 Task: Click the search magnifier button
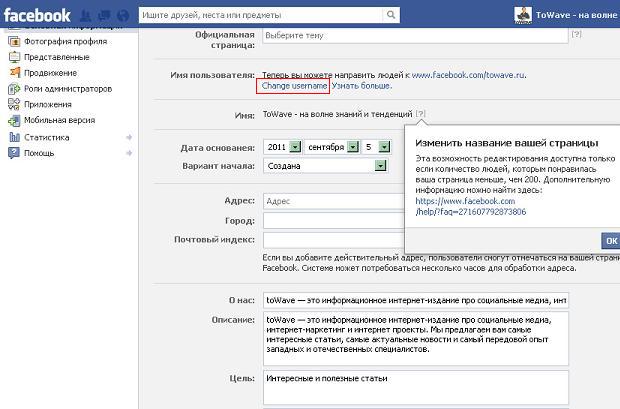tap(391, 15)
